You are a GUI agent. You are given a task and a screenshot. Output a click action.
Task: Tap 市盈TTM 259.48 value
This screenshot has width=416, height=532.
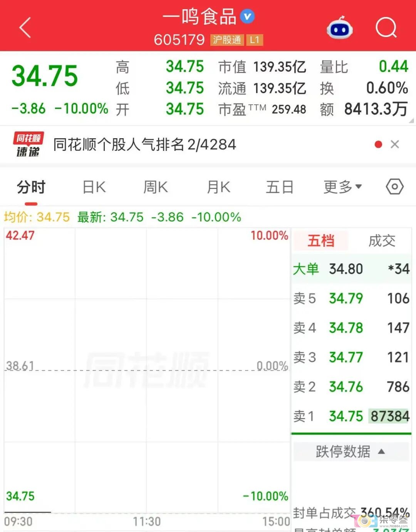click(289, 110)
